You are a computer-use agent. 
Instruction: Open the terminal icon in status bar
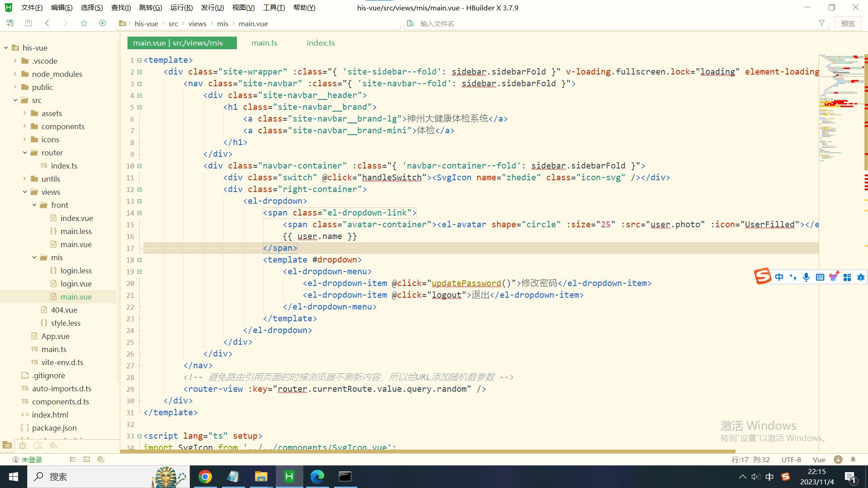point(86,460)
